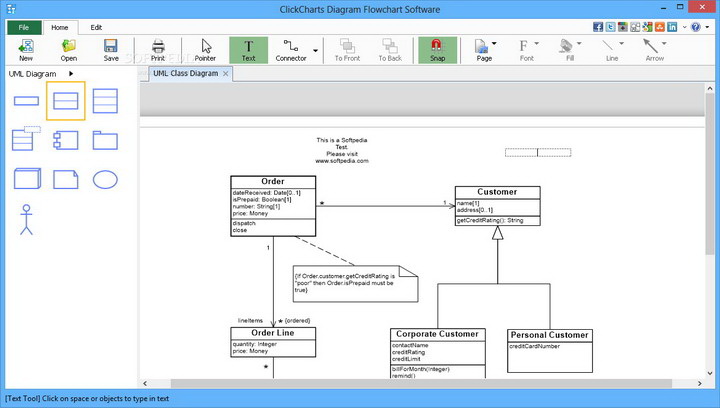Share on LinkedIn icon
The height and width of the screenshot is (408, 720).
(672, 27)
